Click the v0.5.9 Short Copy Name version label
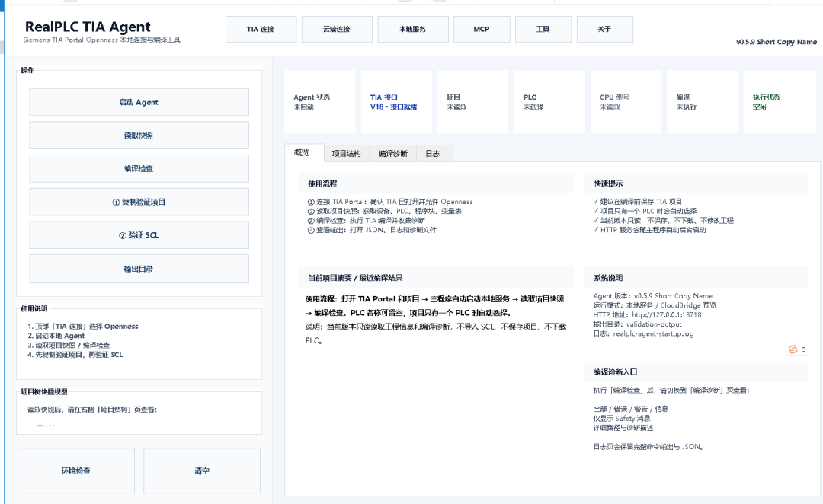823x504 pixels. tap(777, 42)
